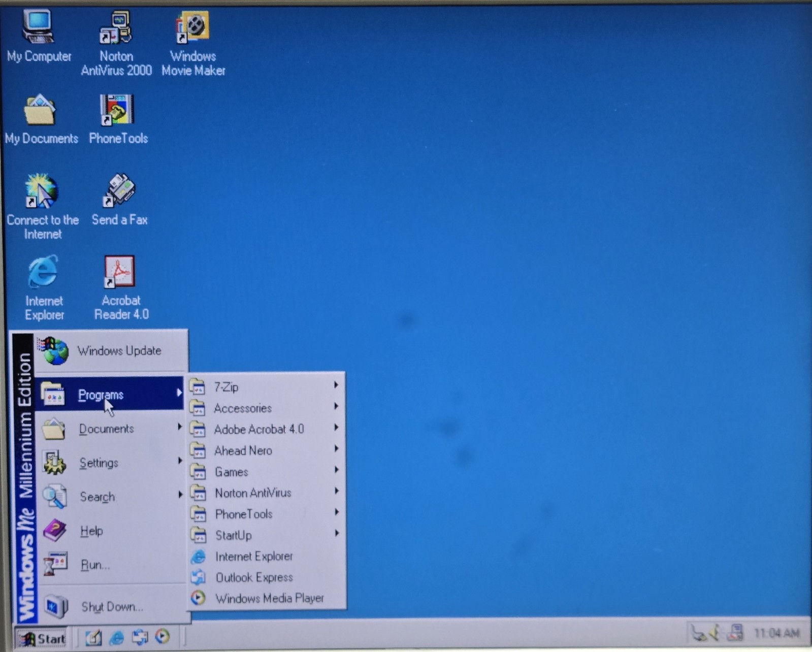
Task: Expand the Games program group
Action: [x=266, y=472]
